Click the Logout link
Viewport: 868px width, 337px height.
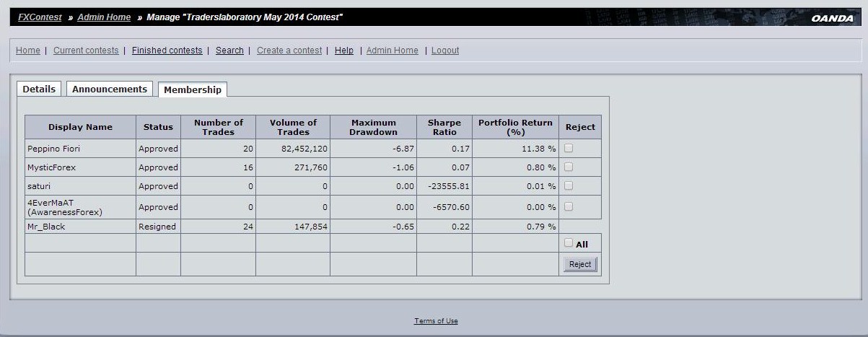445,51
